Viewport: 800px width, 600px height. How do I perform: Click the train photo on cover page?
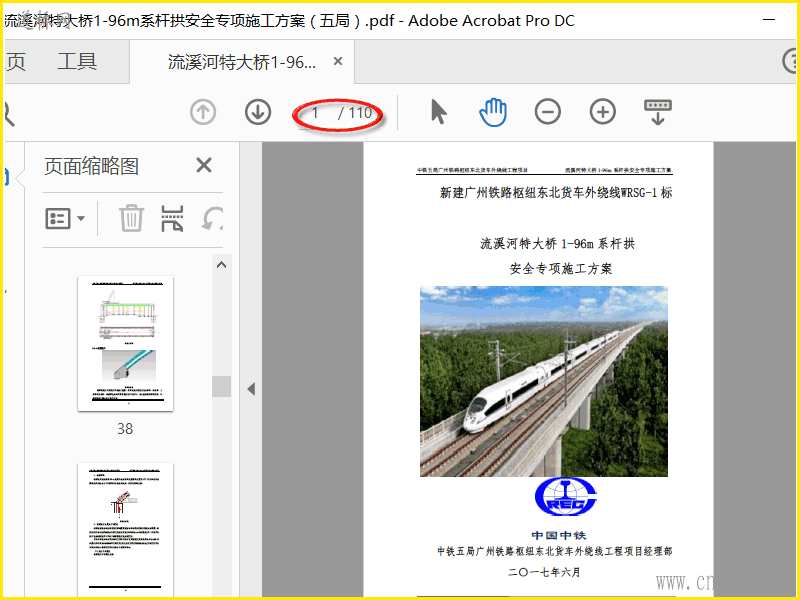(x=543, y=381)
